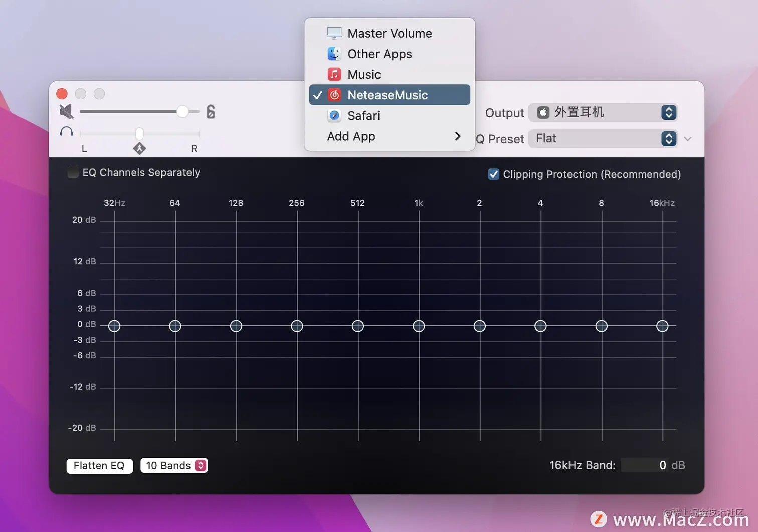Click the 64 Hz band handle

click(x=175, y=326)
